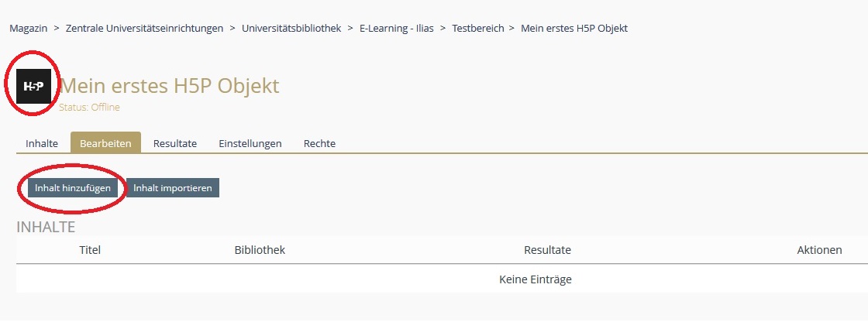Open the Resultate tab
Viewport: 868px width, 322px height.
click(175, 143)
